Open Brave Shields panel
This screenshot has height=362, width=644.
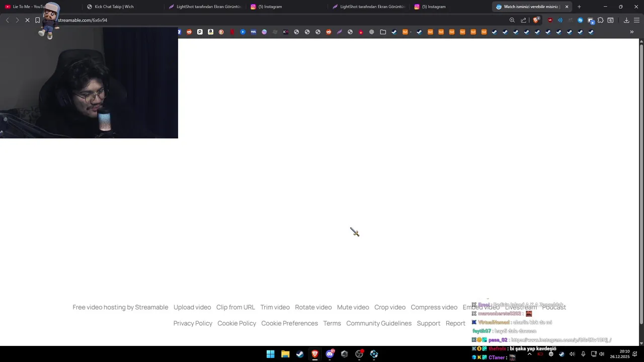(x=536, y=20)
